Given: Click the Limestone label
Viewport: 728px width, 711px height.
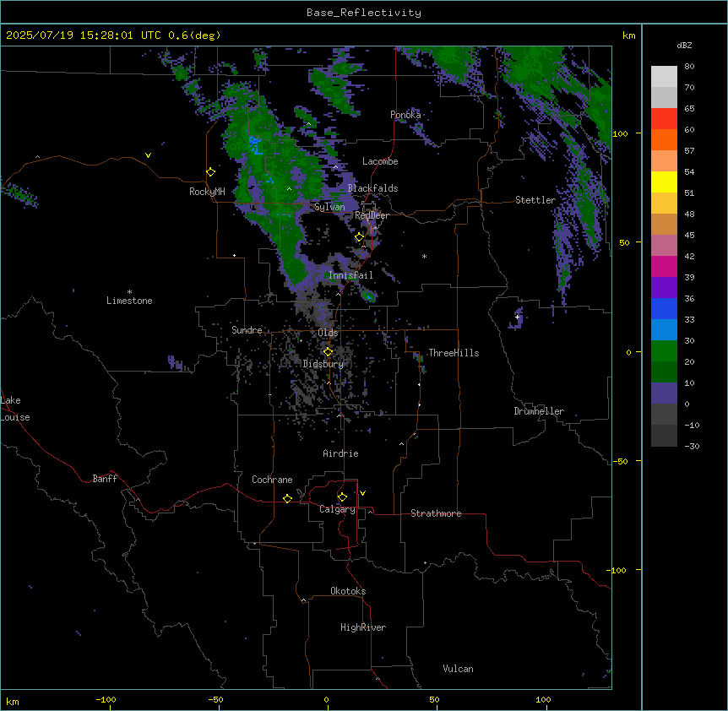Looking at the screenshot, I should (x=129, y=301).
